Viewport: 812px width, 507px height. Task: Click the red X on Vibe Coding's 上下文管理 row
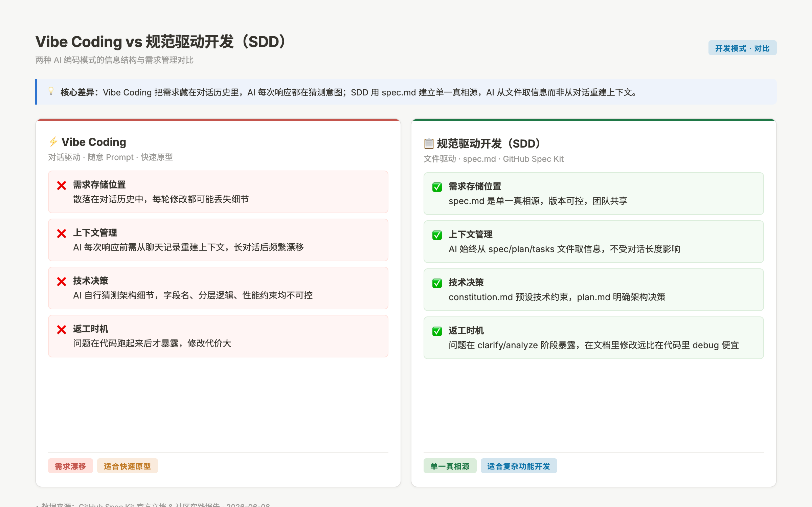[x=62, y=234]
